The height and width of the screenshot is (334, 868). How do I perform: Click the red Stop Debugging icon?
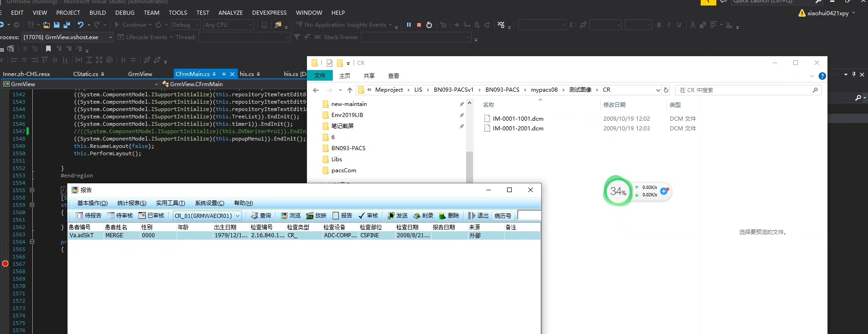click(x=419, y=25)
